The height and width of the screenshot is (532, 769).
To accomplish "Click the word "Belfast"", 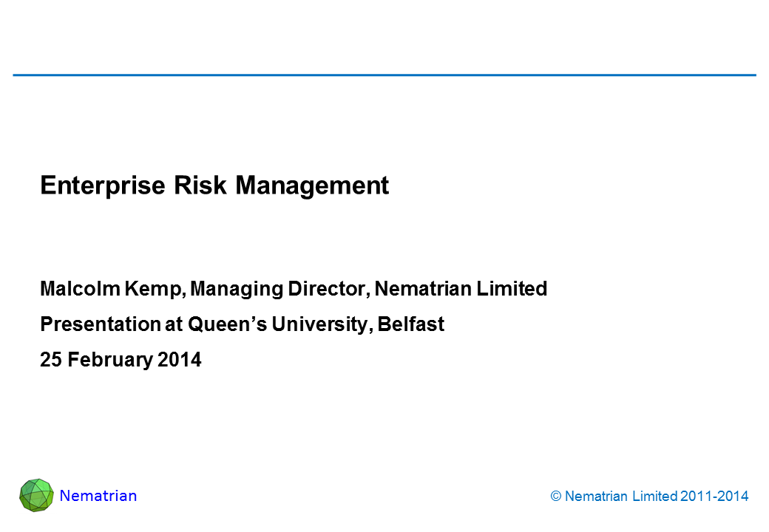I will tap(410, 324).
